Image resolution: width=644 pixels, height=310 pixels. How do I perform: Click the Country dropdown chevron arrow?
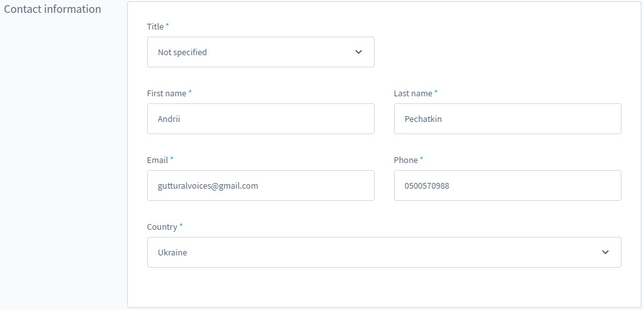[x=605, y=252]
